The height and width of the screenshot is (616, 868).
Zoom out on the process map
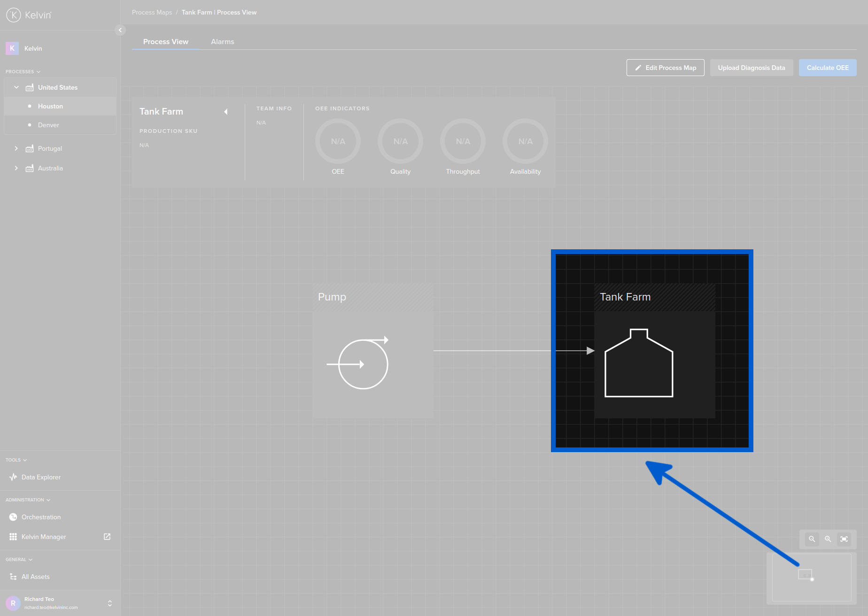pos(811,539)
